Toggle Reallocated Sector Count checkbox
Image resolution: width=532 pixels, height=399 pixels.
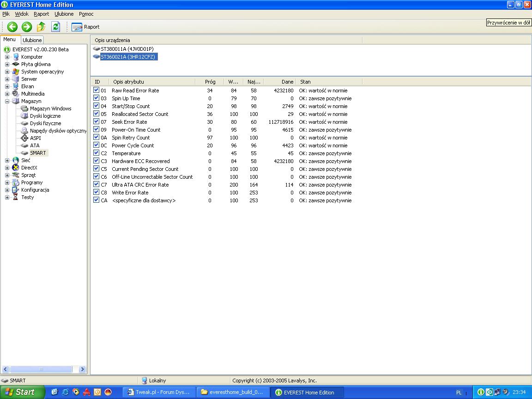pyautogui.click(x=97, y=114)
